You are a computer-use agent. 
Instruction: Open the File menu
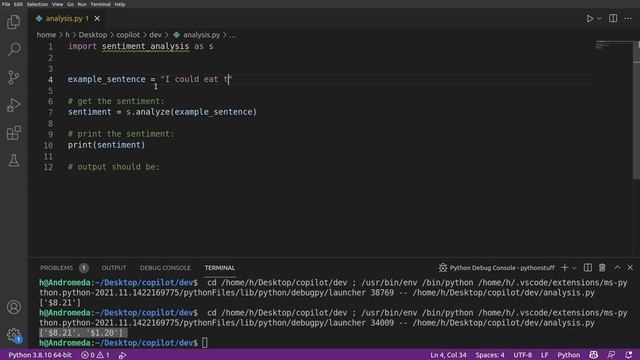(x=6, y=4)
